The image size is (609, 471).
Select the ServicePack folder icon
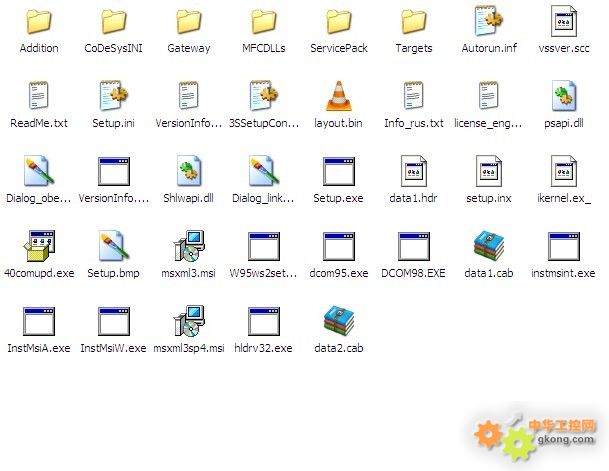339,21
